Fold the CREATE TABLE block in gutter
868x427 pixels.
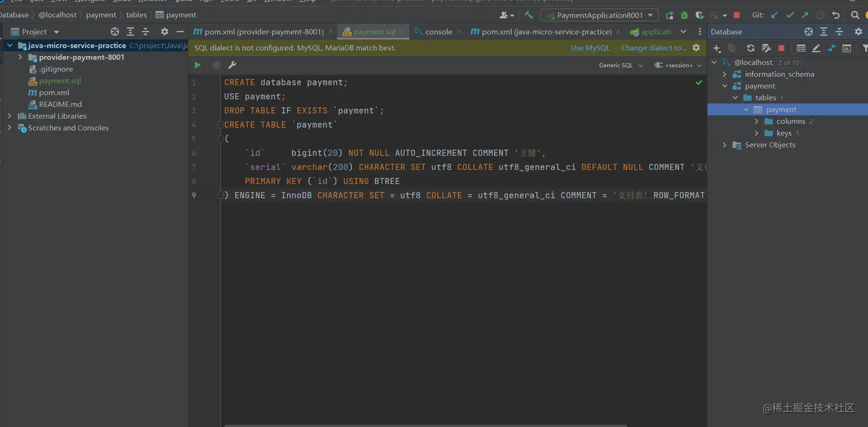point(220,125)
